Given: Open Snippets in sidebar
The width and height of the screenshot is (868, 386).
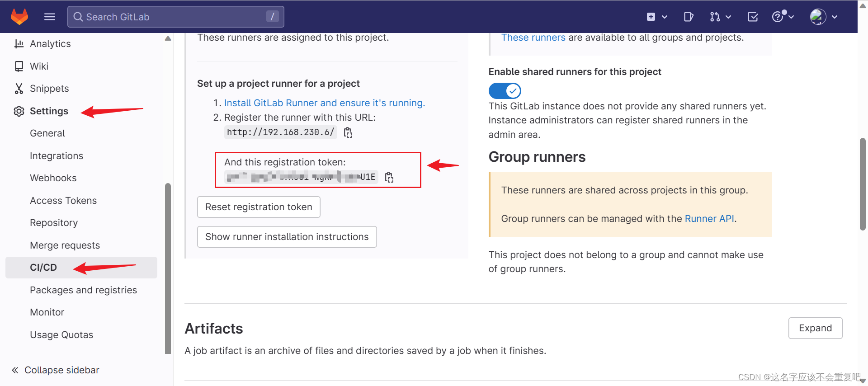Looking at the screenshot, I should click(49, 89).
